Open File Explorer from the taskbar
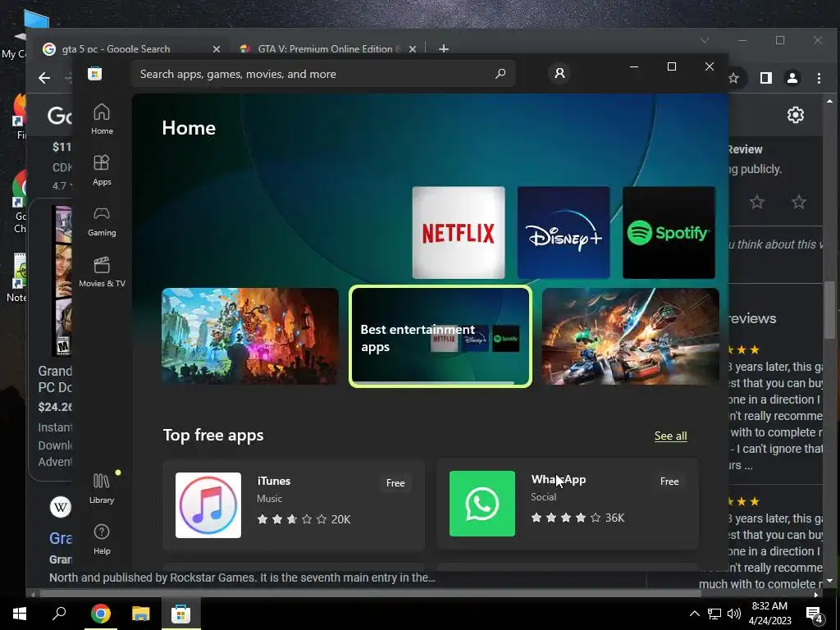This screenshot has height=630, width=840. 140,614
